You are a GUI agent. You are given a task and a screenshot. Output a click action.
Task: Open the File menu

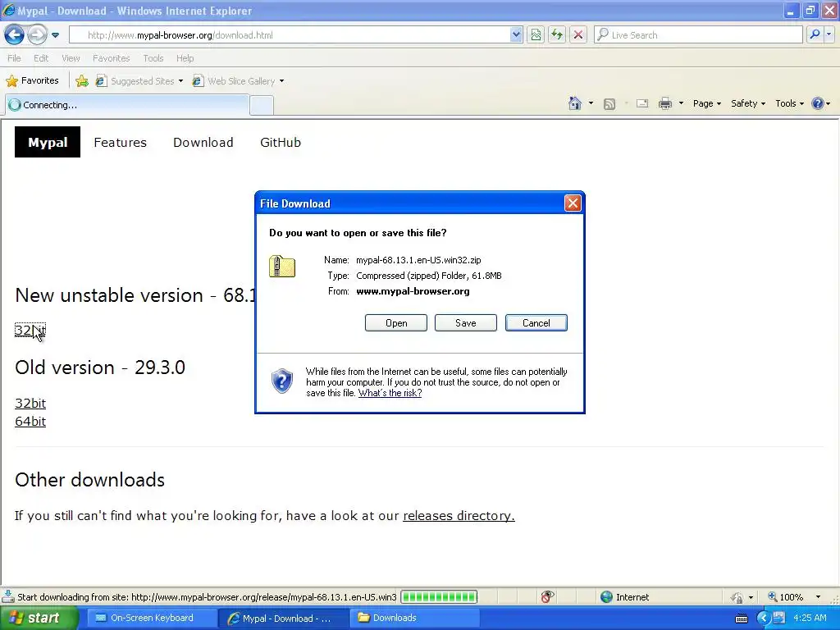click(x=14, y=58)
